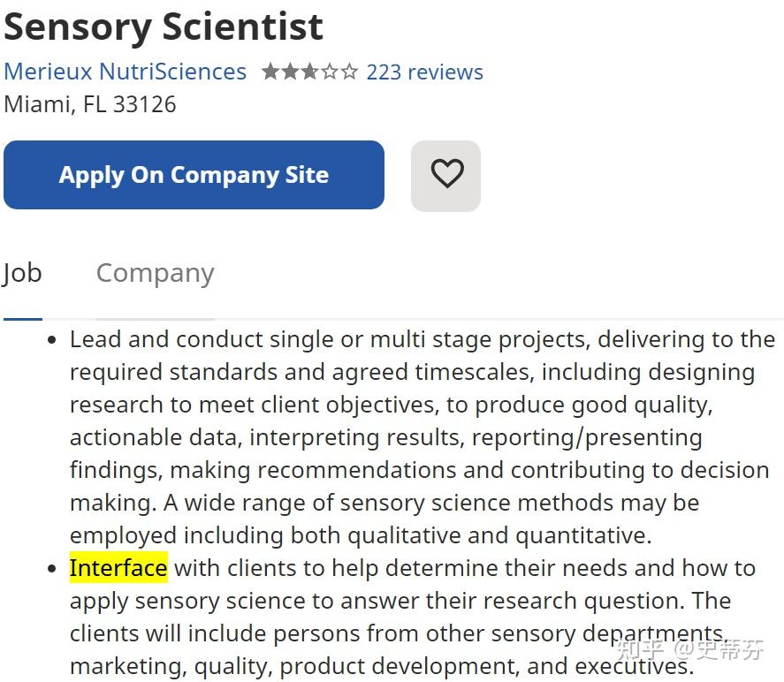Click the Miami, FL 33126 location text
This screenshot has width=784, height=682.
tap(90, 104)
